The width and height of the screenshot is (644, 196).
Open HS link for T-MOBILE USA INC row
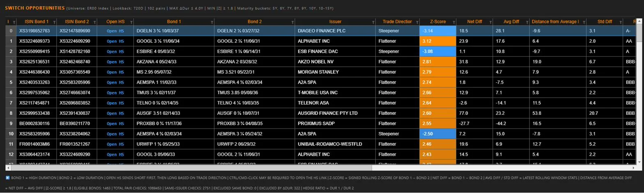coord(115,93)
